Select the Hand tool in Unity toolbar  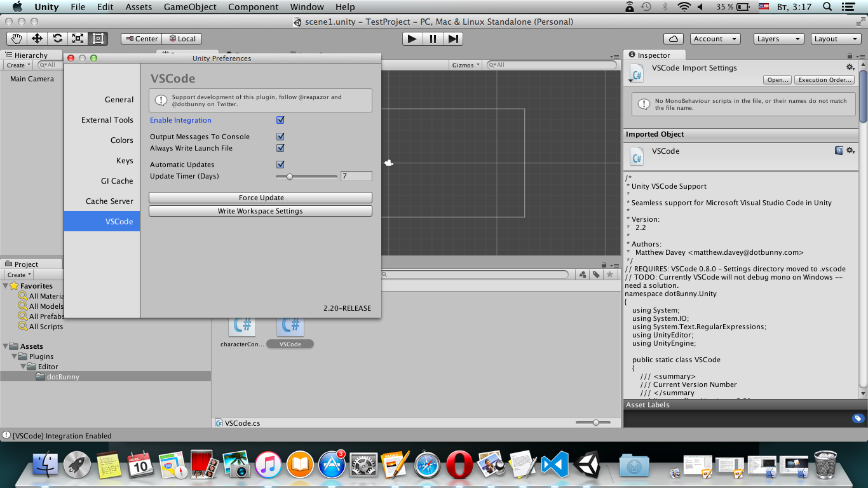pos(17,39)
